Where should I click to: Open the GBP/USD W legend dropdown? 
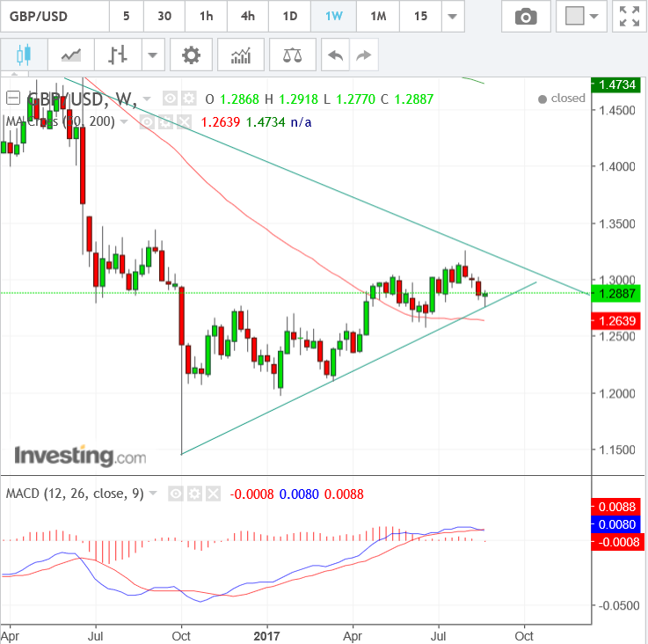click(x=147, y=99)
